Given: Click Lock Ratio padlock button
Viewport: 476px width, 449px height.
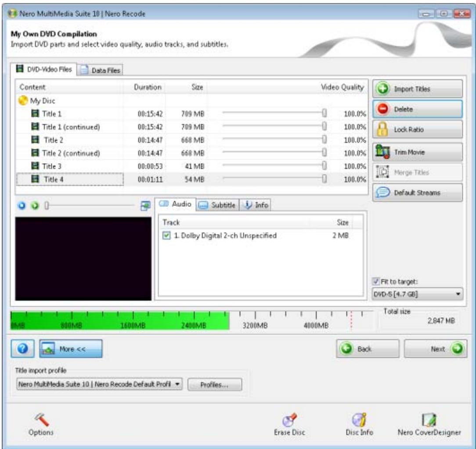Looking at the screenshot, I should [x=418, y=129].
